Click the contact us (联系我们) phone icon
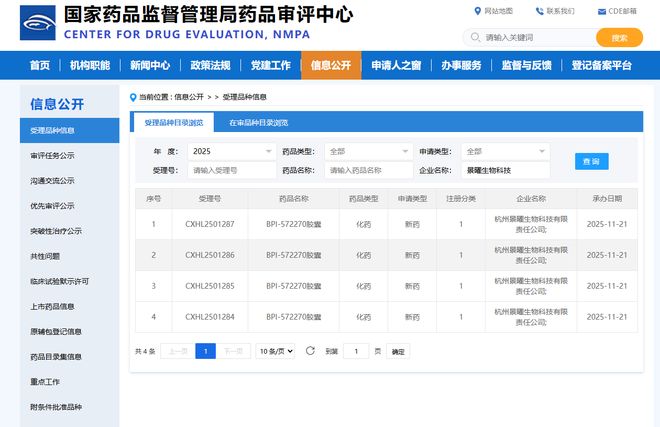 pyautogui.click(x=539, y=11)
